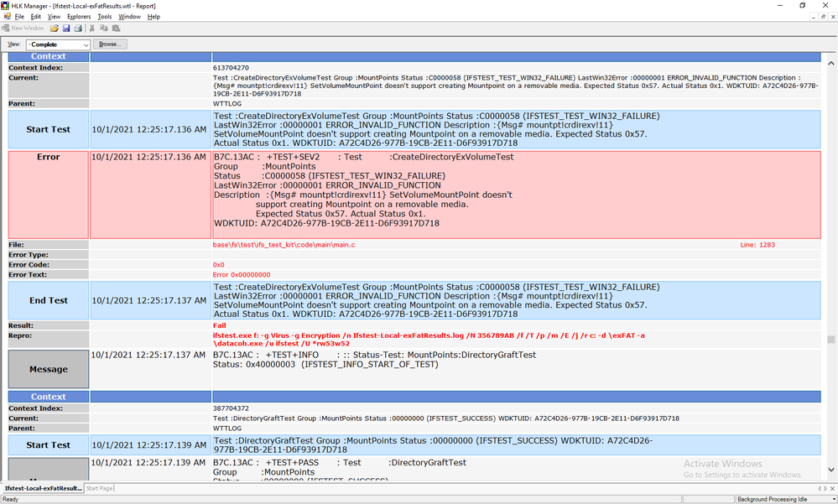Switch to the Ifstest-Local-exFatResult... tab
Image resolution: width=838 pixels, height=504 pixels.
(x=43, y=489)
